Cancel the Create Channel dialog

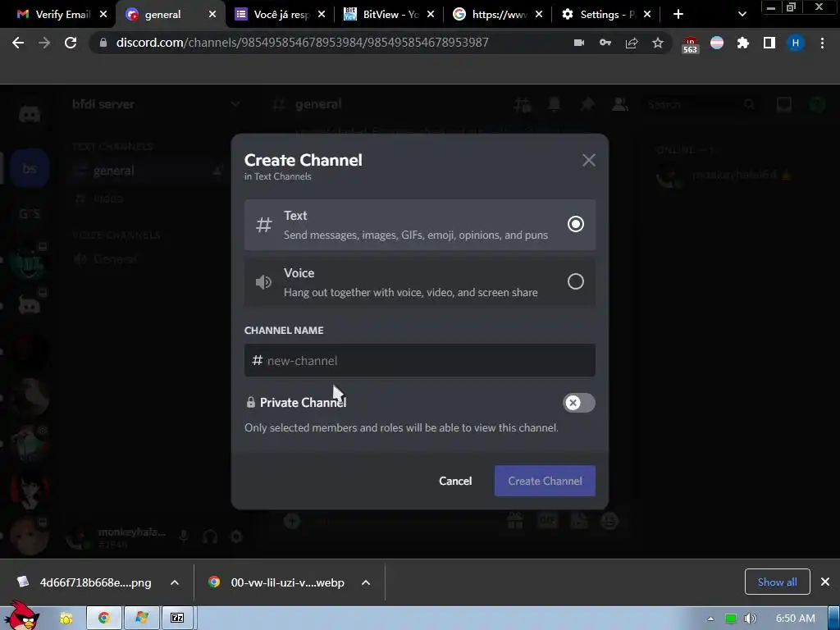click(x=455, y=481)
